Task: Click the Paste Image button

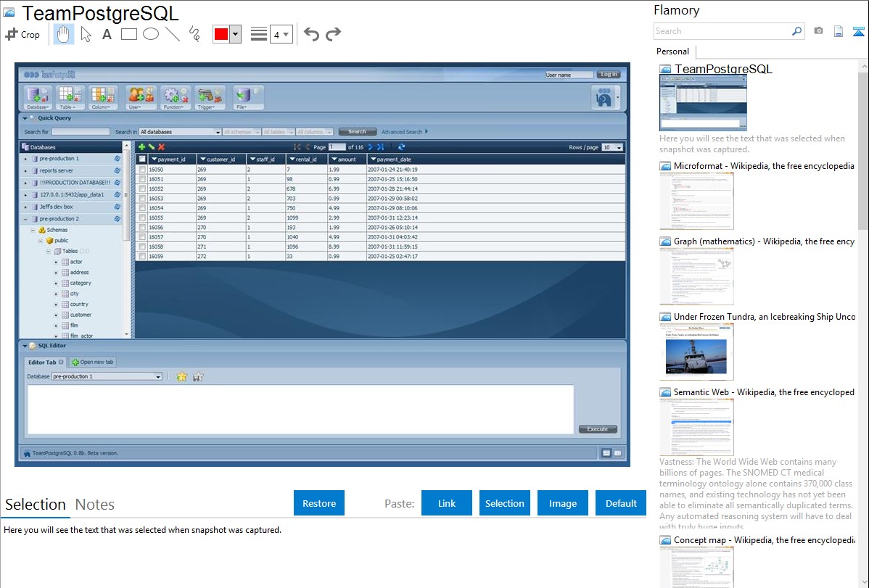Action: [x=562, y=503]
